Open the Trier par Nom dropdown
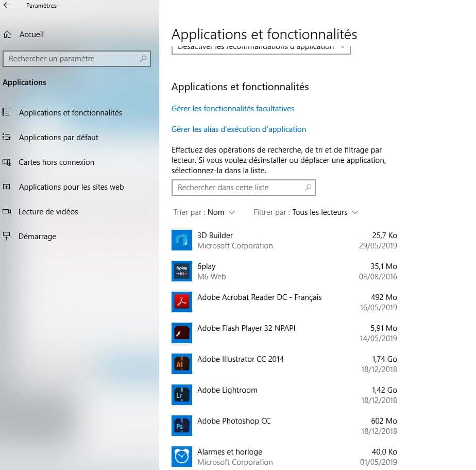Screen dimensions: 476x470 click(x=205, y=212)
